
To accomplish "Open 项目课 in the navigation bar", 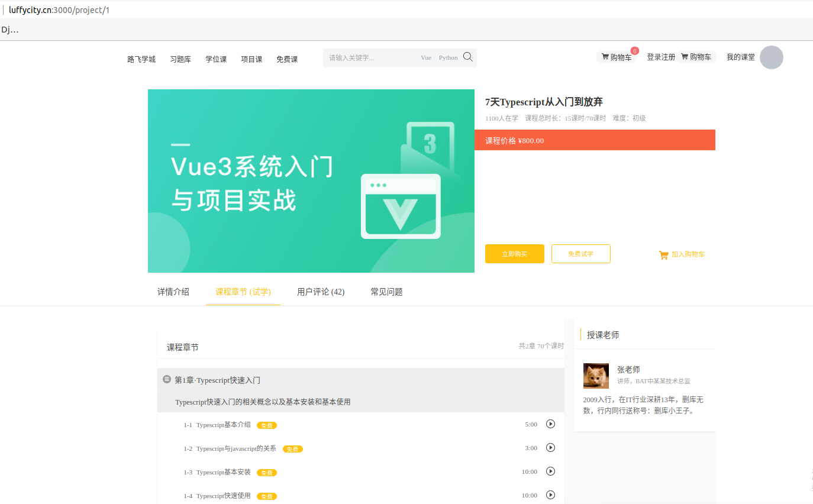I will (251, 59).
